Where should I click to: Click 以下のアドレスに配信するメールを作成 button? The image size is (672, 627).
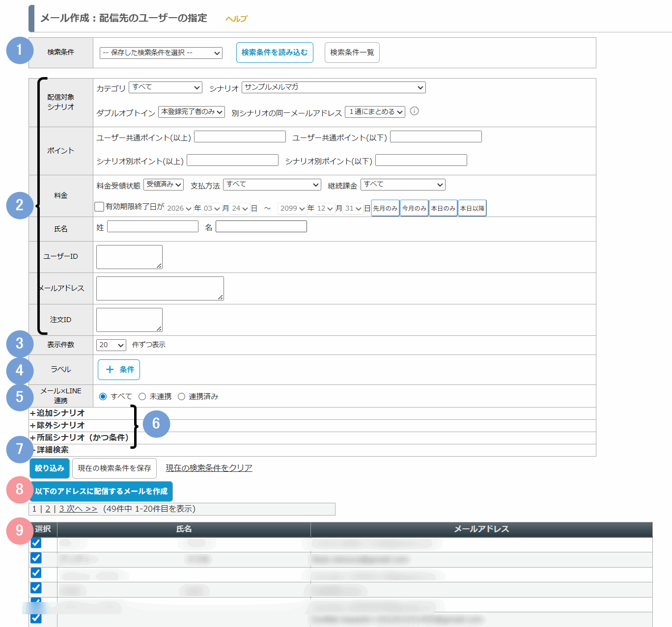(101, 491)
